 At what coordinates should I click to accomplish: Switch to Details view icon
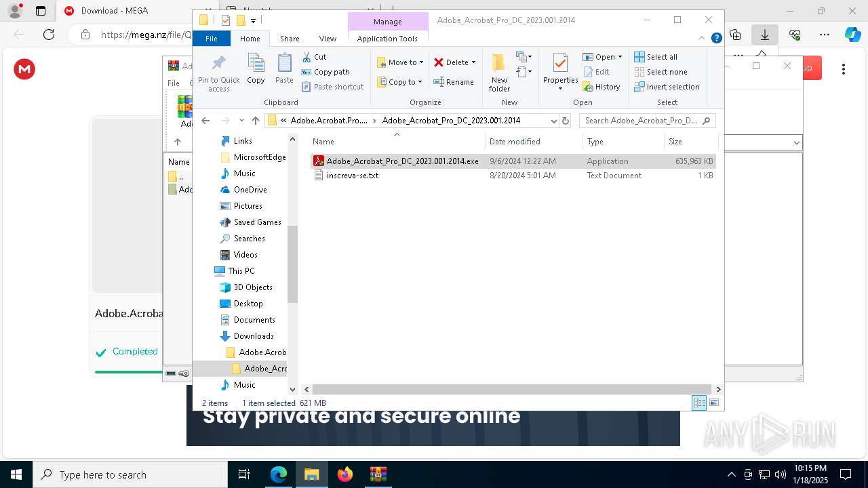(699, 403)
